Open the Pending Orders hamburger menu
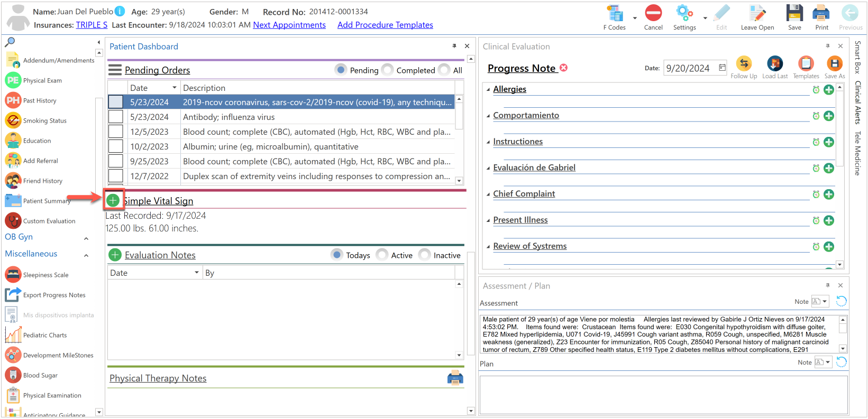 pyautogui.click(x=115, y=70)
